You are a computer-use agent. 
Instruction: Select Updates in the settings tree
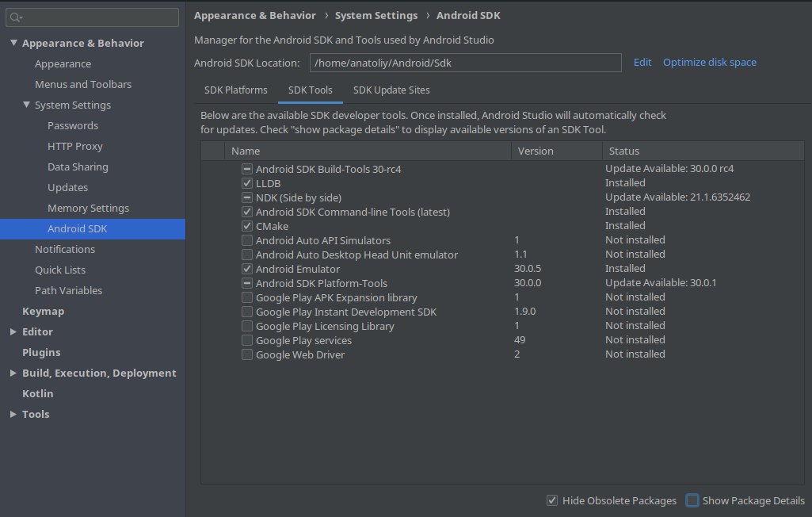pyautogui.click(x=67, y=187)
